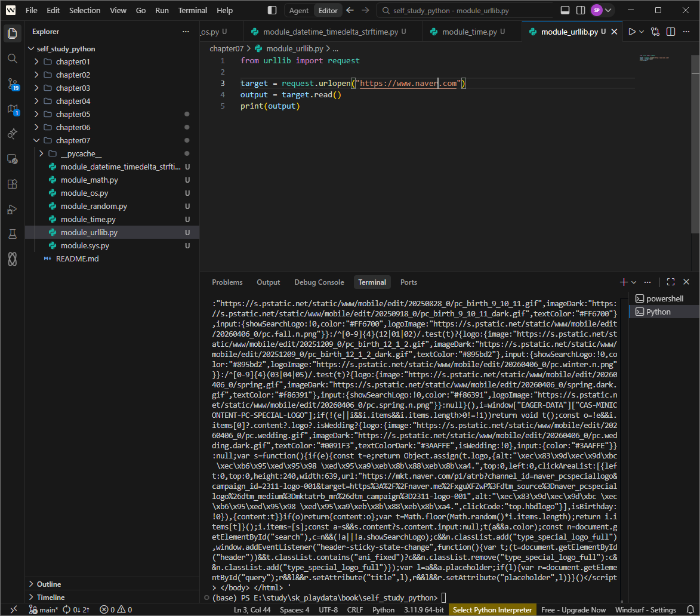Toggle bottom panel visibility in title bar
Viewport: 700px width, 616px height.
(565, 10)
